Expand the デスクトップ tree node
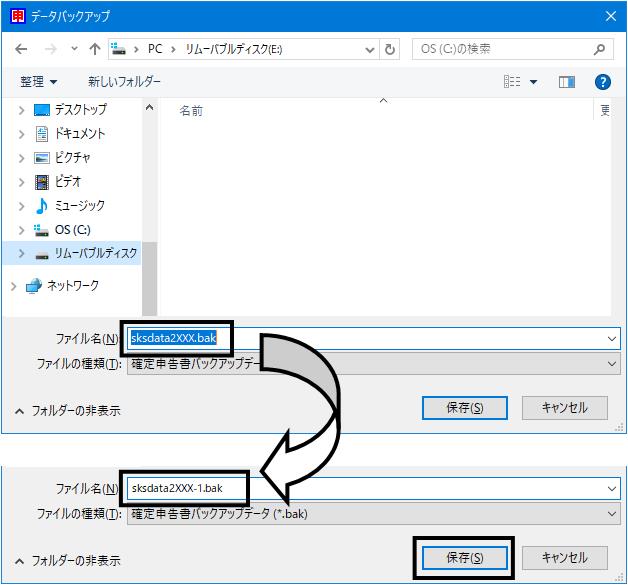Image resolution: width=628 pixels, height=585 pixels. pyautogui.click(x=22, y=110)
